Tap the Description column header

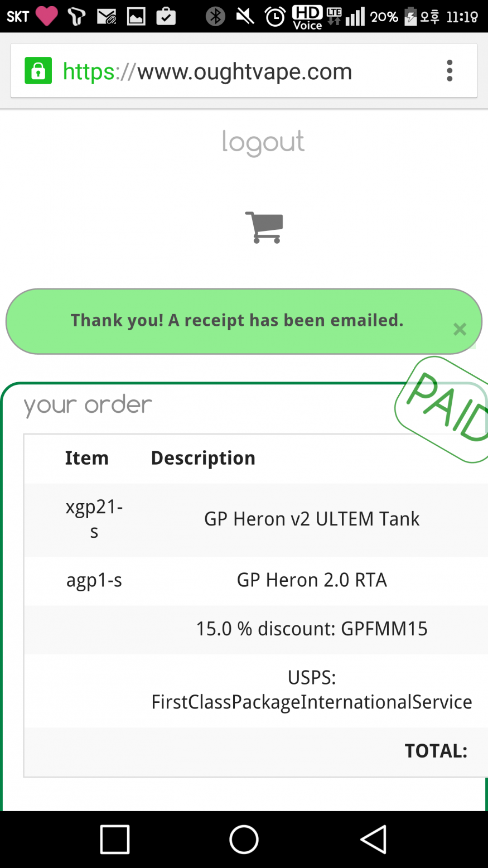tap(203, 458)
